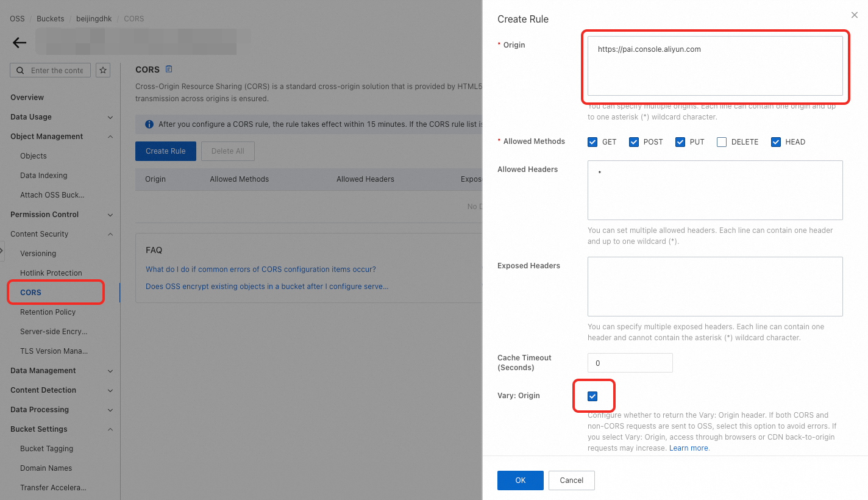Select the CORS sidebar item

click(30, 293)
